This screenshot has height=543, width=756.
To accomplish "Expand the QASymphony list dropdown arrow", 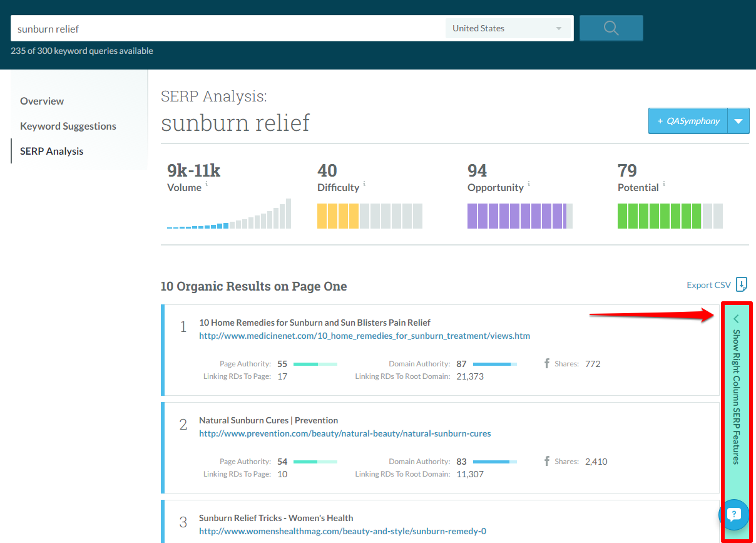I will (x=738, y=120).
